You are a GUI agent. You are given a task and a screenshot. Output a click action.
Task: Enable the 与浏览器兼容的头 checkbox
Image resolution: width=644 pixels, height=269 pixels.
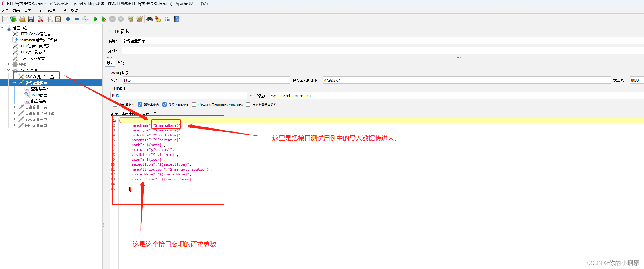248,105
